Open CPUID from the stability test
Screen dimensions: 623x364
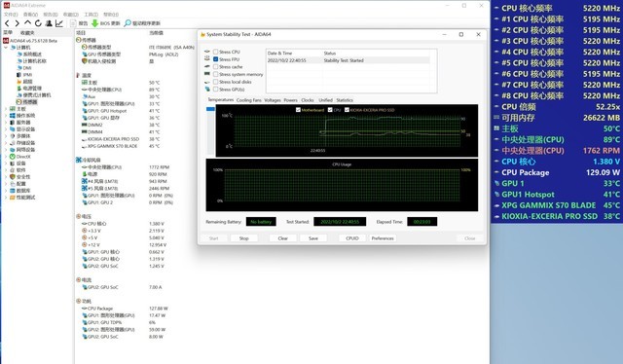[352, 238]
